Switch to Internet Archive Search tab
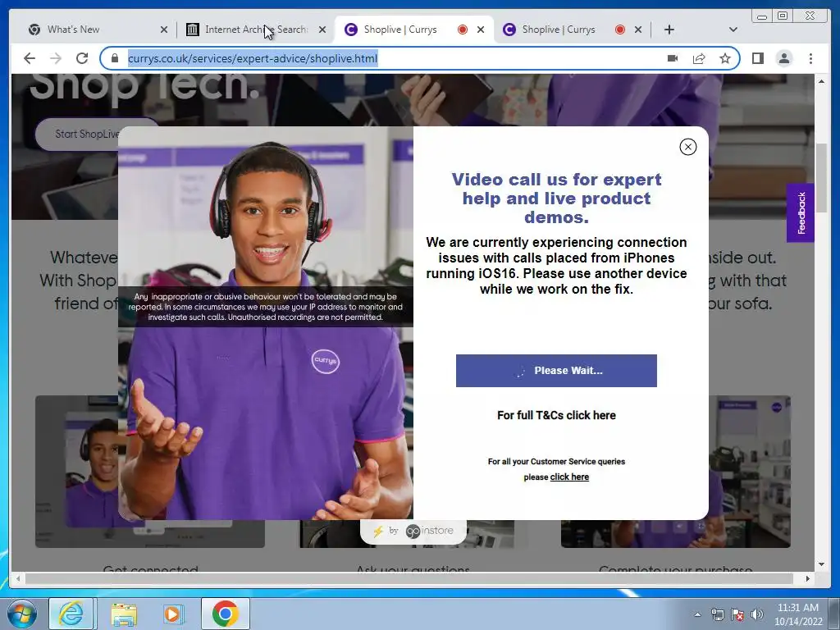Viewport: 840px width, 630px height. [x=256, y=30]
